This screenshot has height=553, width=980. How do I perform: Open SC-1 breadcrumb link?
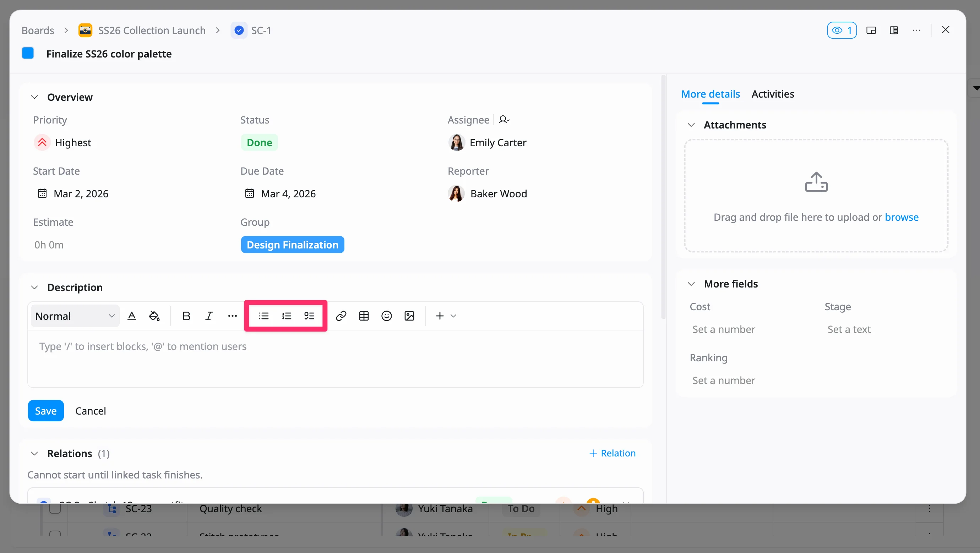coord(261,31)
